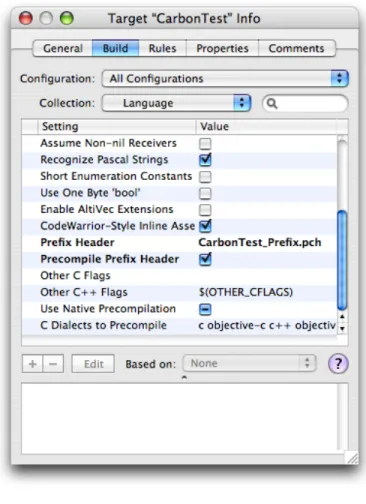This screenshot has height=504, width=366.
Task: Enable Short Enumeration Constants
Action: click(x=205, y=177)
